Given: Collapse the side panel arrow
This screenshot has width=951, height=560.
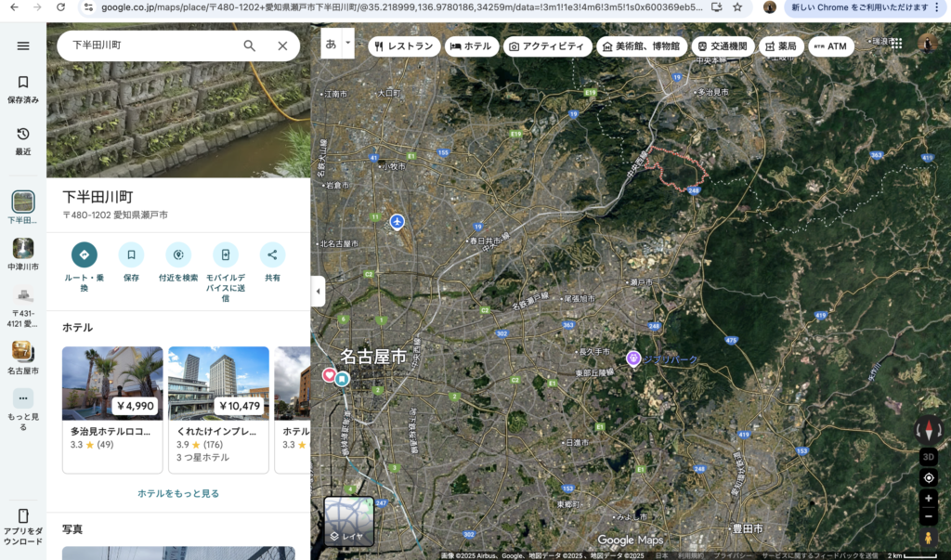Looking at the screenshot, I should [318, 291].
